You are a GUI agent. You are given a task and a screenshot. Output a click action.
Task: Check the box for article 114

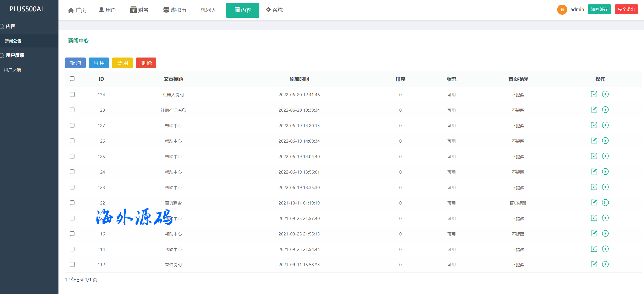[72, 249]
